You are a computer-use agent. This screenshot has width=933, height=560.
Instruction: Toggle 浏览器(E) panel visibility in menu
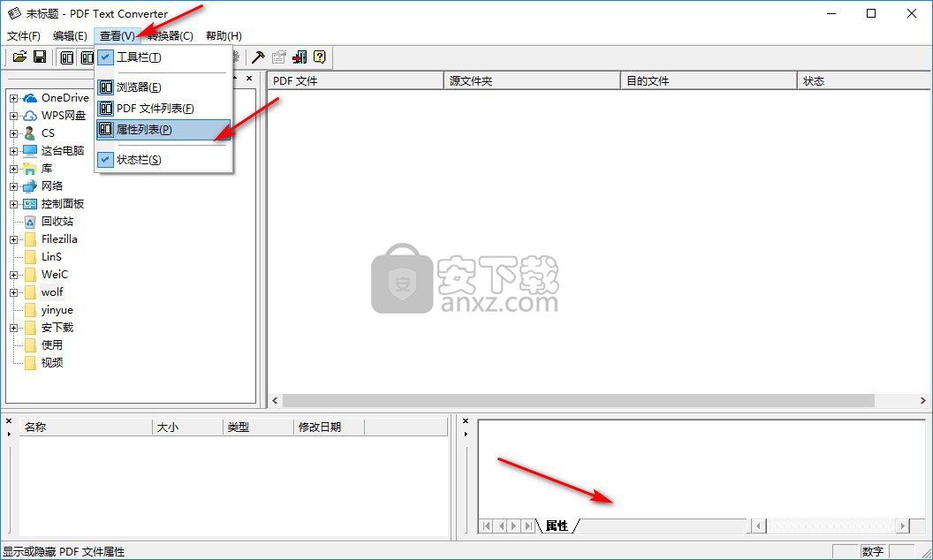click(x=163, y=87)
